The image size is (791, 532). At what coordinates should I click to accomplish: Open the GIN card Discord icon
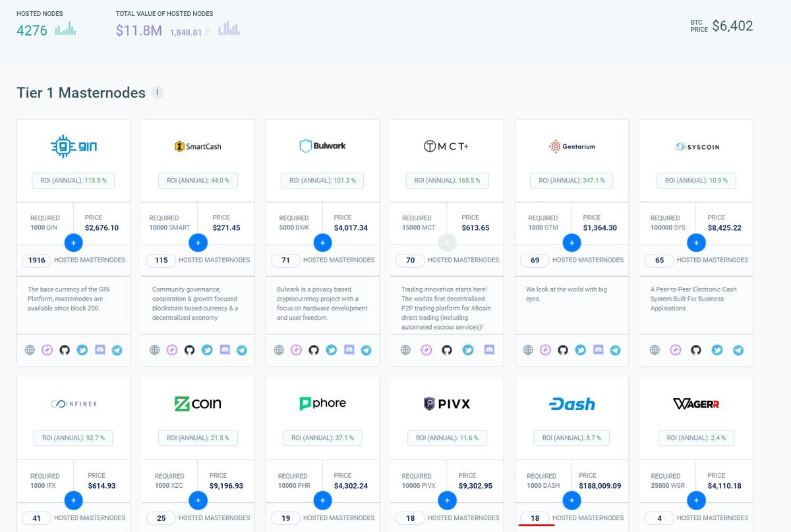tap(100, 351)
